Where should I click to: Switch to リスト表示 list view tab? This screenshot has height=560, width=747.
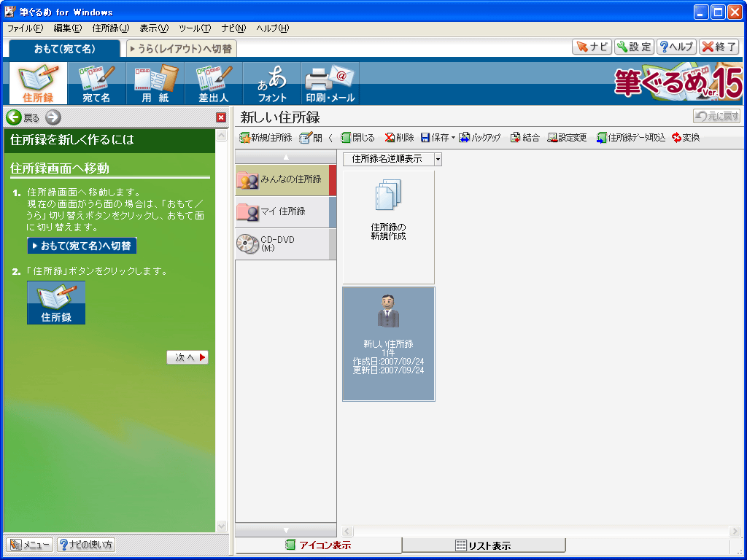pos(484,545)
